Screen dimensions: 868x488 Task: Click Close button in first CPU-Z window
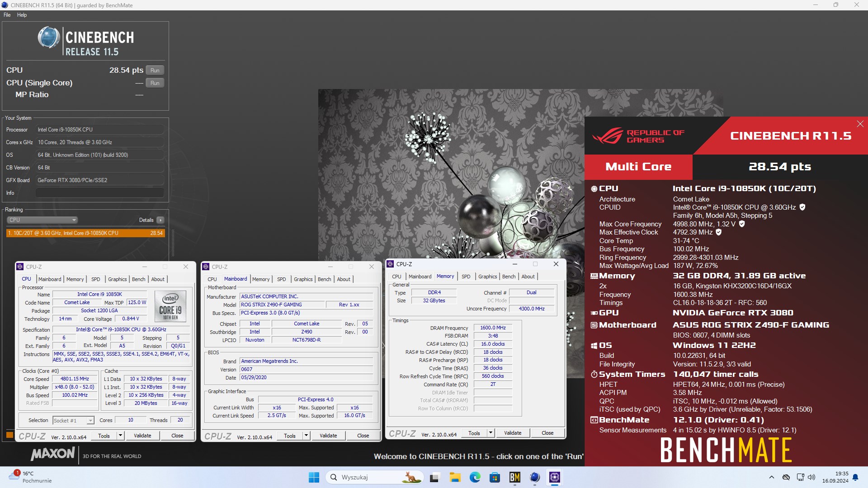(x=177, y=436)
